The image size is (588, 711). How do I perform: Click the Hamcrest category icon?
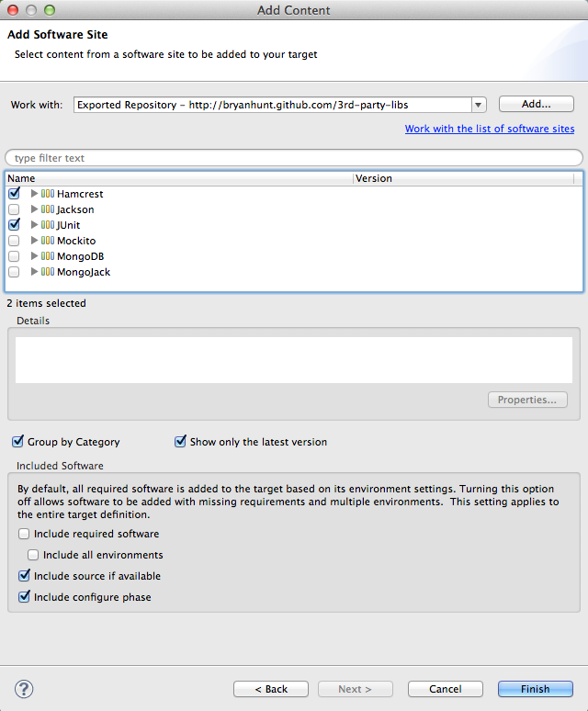click(x=48, y=194)
